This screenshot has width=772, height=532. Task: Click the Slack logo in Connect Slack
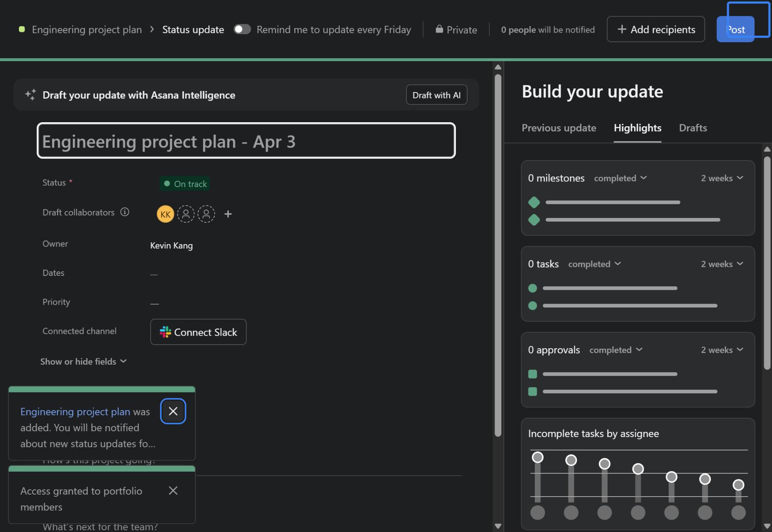coord(165,332)
